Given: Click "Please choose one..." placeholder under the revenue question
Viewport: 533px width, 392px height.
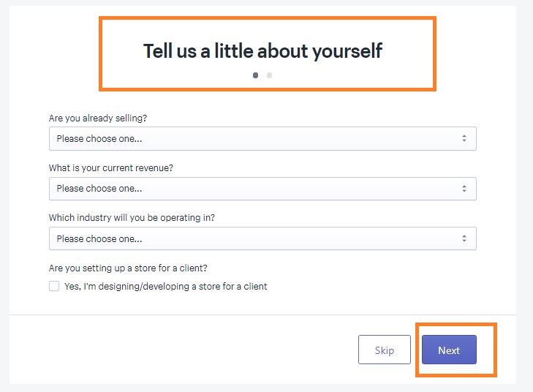Looking at the screenshot, I should (99, 189).
